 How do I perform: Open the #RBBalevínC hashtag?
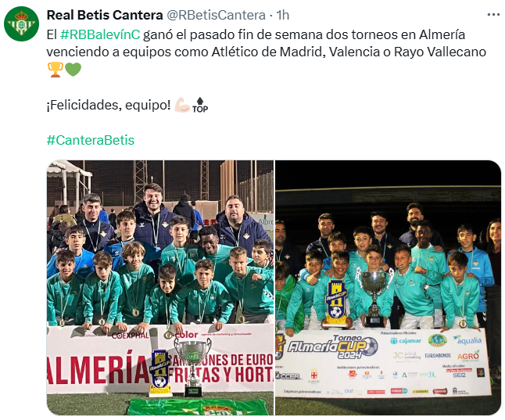(x=100, y=34)
